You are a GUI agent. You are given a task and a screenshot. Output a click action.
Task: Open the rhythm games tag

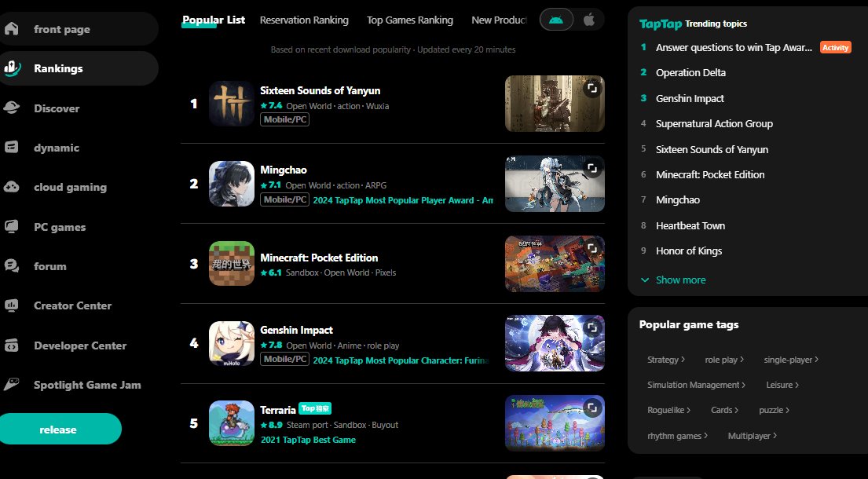(678, 436)
